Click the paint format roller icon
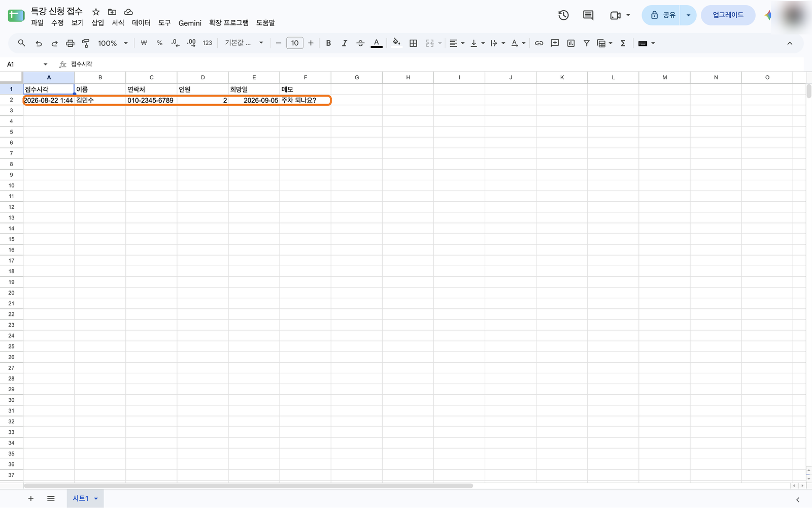812x508 pixels. tap(86, 43)
